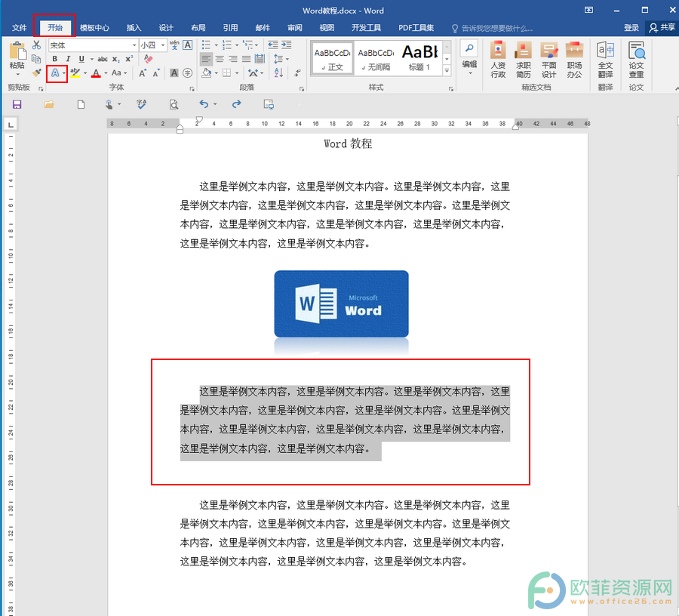Viewport: 679px width, 616px height.
Task: Click the 全文翻译 translate icon
Action: 605,60
